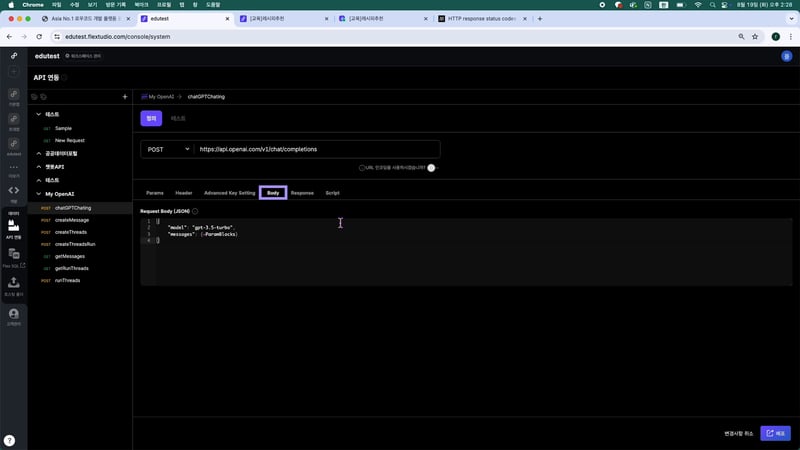
Task: Click the Request Body info icon
Action: [195, 211]
